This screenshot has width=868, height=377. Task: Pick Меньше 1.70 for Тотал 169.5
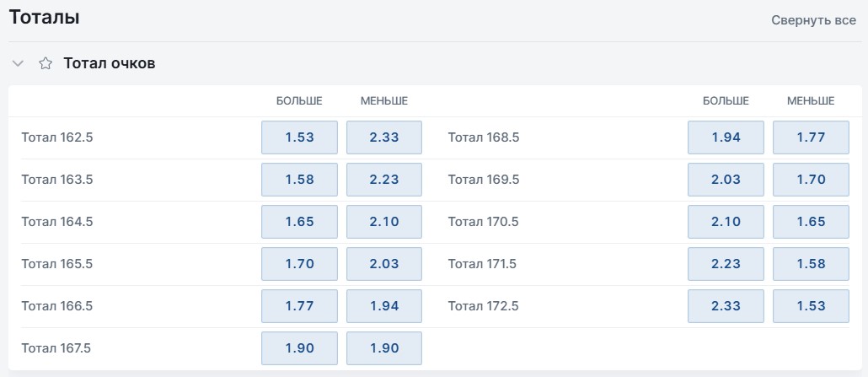pos(811,180)
